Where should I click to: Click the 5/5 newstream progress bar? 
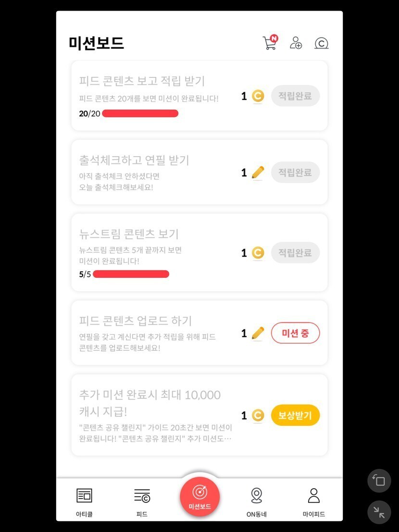point(131,274)
